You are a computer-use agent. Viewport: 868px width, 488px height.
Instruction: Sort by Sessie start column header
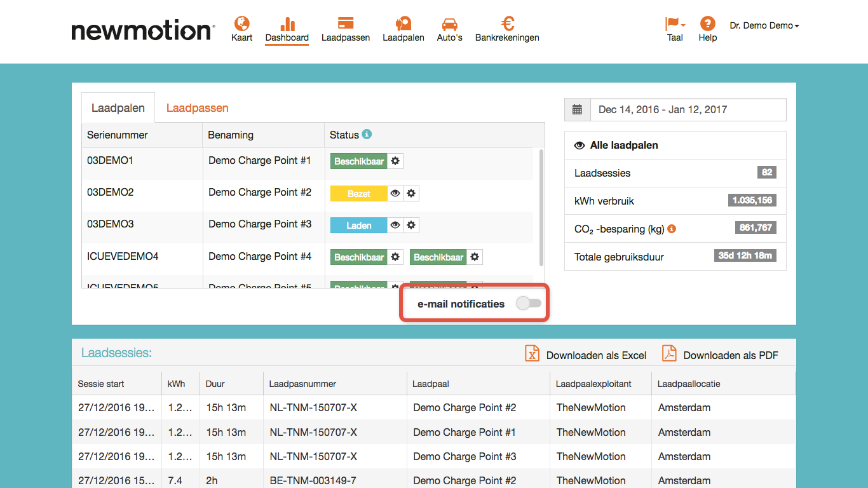pyautogui.click(x=117, y=384)
